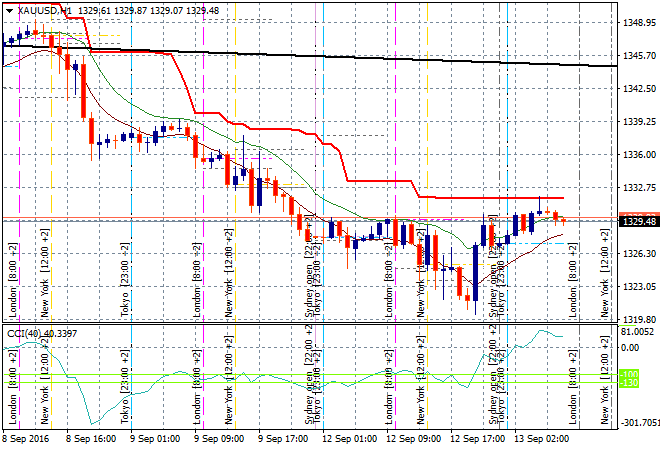Screen dimensions: 660x450
Task: Click the 12 Sep 01:00 time label
Action: 348,439
